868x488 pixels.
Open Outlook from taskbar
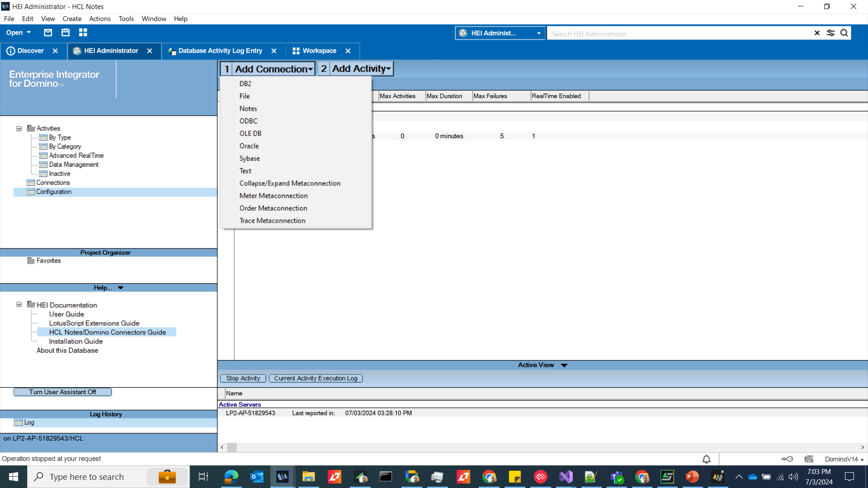click(257, 477)
